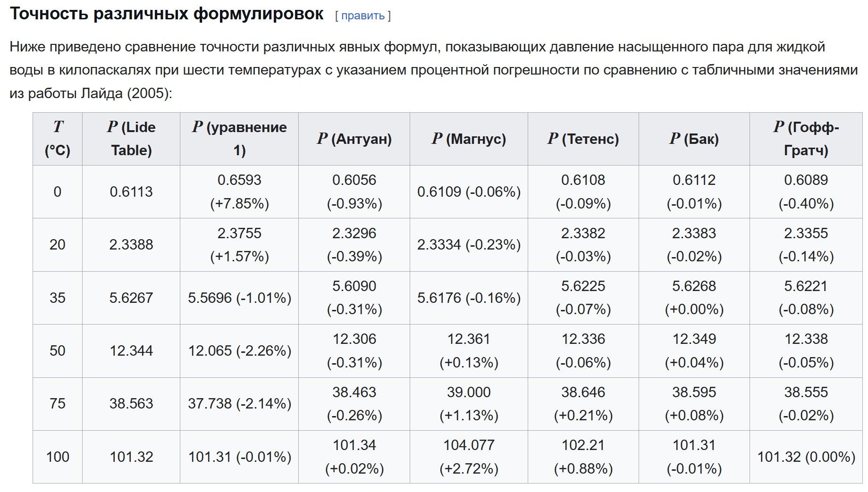This screenshot has height=492, width=868.
Task: Click the "P (Бак)" column header
Action: coord(694,139)
